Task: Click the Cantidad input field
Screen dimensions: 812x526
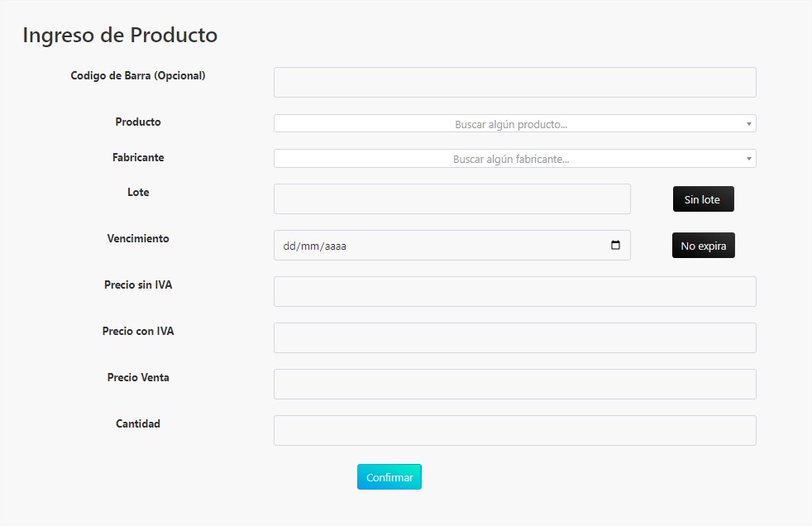Action: [x=515, y=430]
